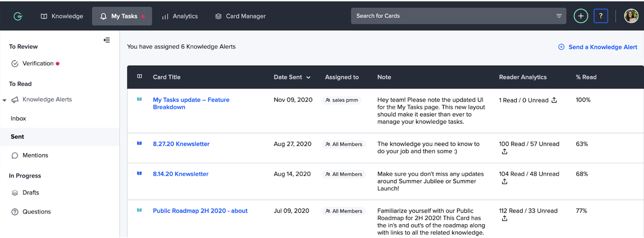Open the help question mark button
The height and width of the screenshot is (238, 644).
(601, 16)
